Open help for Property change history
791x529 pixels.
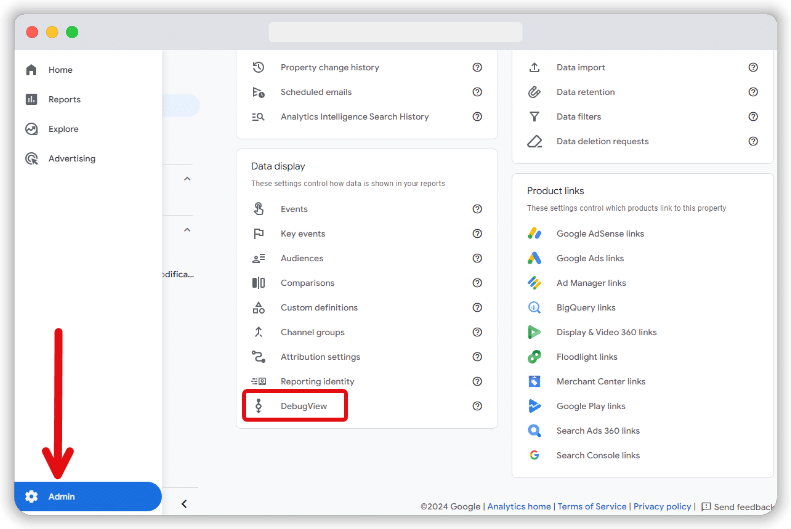pos(477,67)
